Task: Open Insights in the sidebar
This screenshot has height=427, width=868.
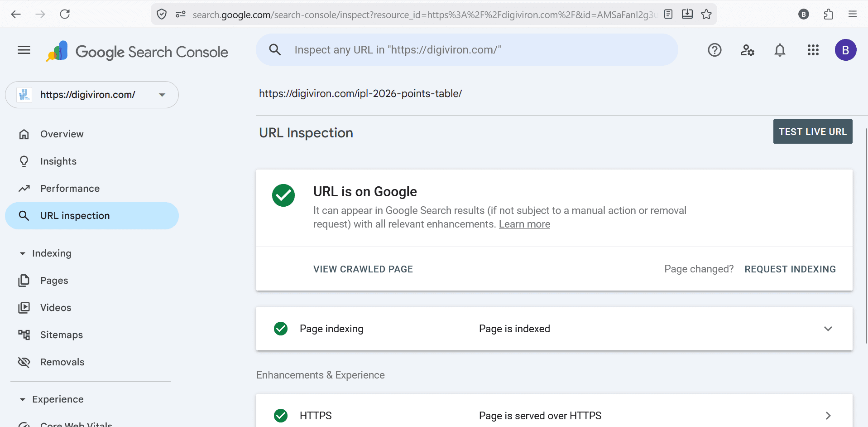Action: [x=92, y=161]
